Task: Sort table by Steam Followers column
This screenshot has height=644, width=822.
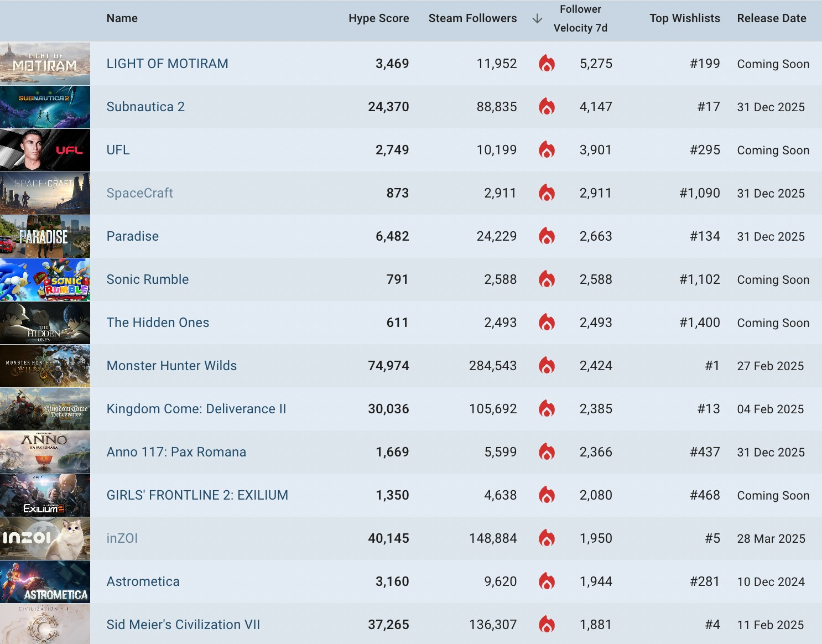Action: [473, 18]
